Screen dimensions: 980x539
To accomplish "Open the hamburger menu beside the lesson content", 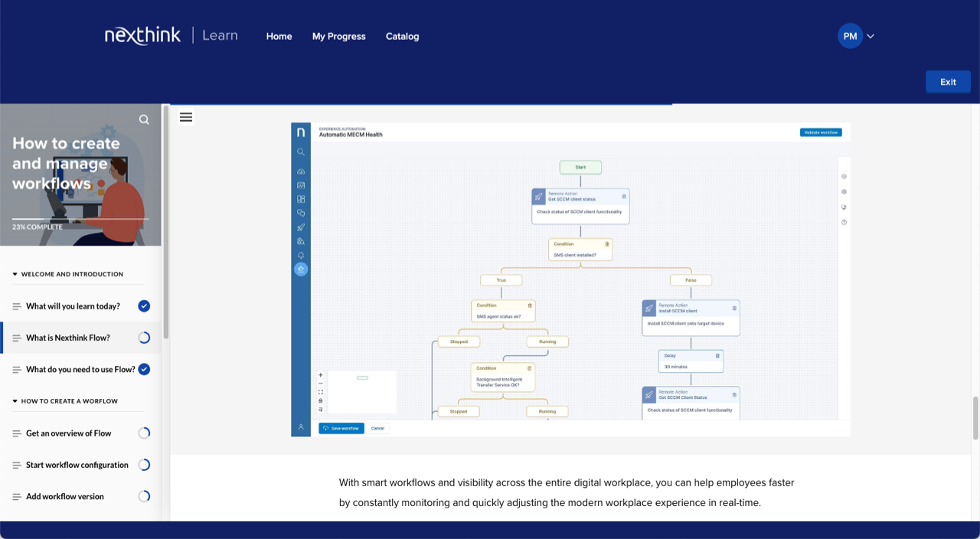I will pos(186,116).
